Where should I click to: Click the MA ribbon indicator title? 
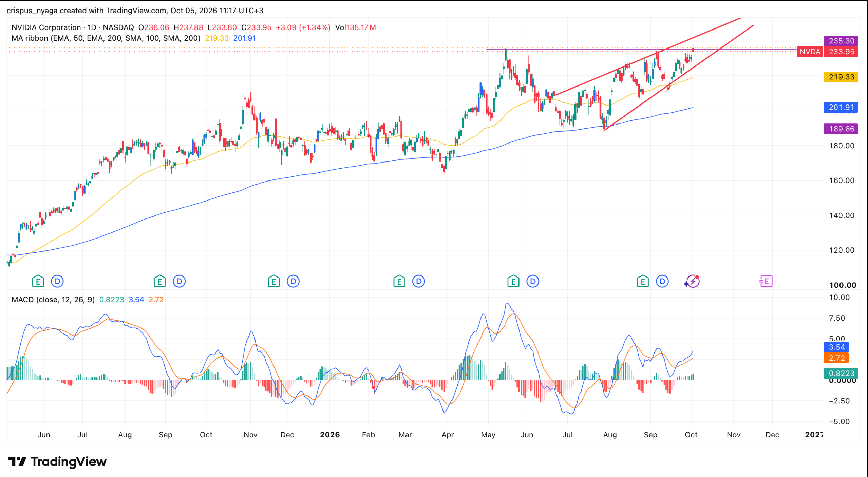(x=106, y=38)
